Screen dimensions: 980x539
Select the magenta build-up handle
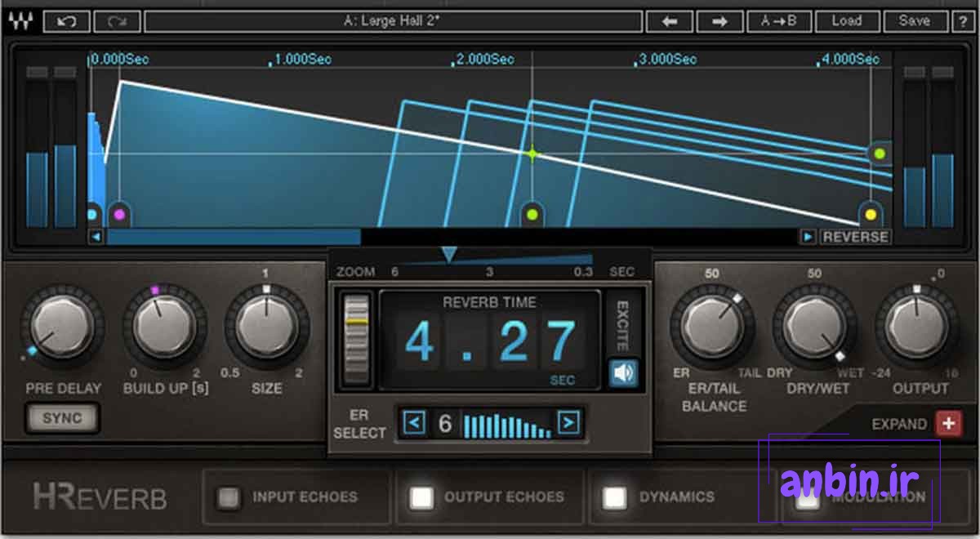[x=119, y=215]
